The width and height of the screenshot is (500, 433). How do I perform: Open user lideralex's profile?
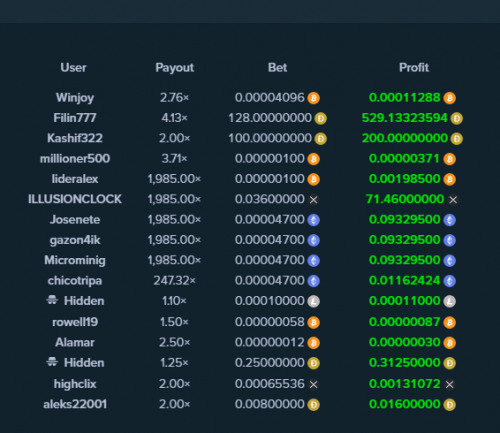[x=75, y=179]
